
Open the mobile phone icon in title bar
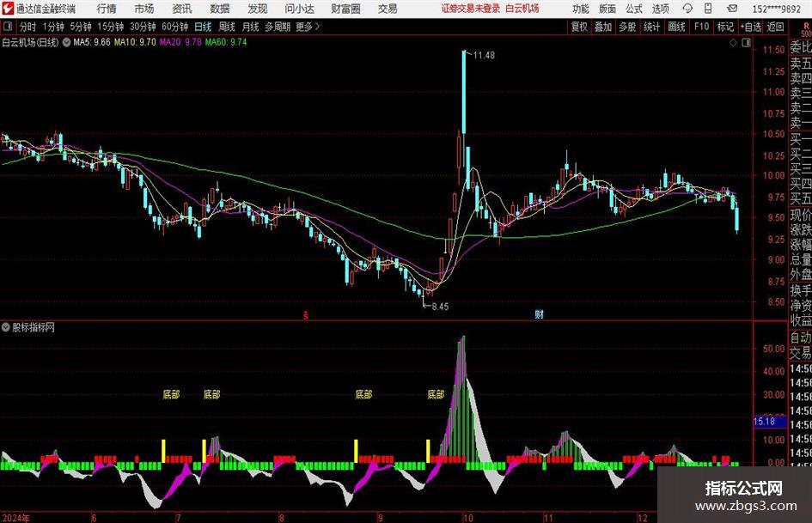tap(708, 9)
